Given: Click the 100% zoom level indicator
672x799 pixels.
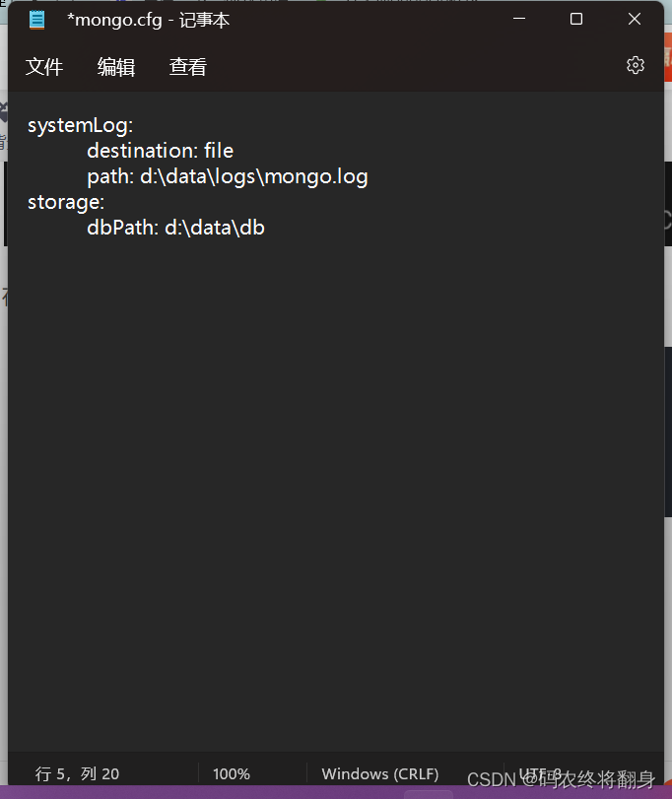Looking at the screenshot, I should tap(232, 774).
